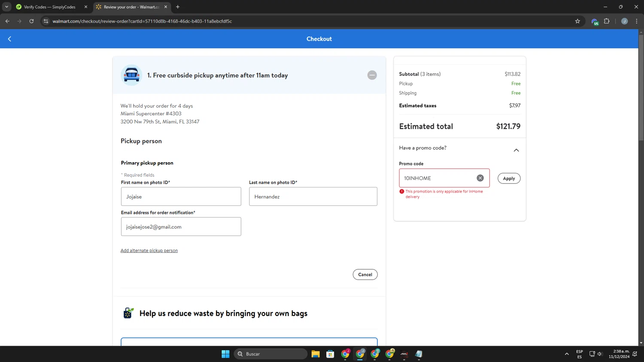Switch to Verify Codes SimplyCodes tab
The height and width of the screenshot is (362, 644).
tap(49, 7)
